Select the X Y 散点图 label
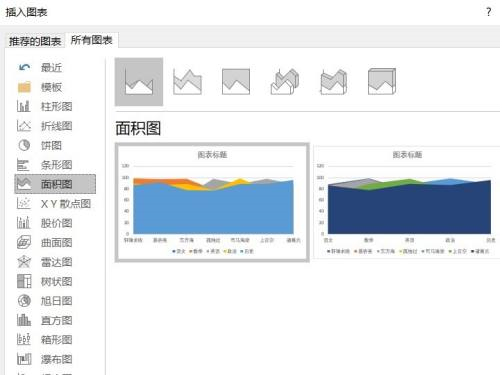500x375 pixels. (66, 203)
